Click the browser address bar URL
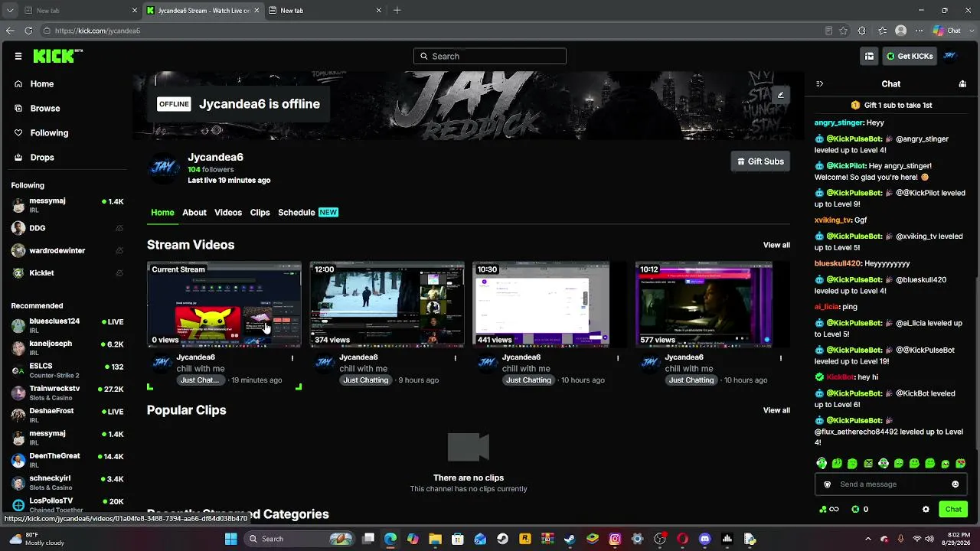The width and height of the screenshot is (980, 551). coord(97,31)
